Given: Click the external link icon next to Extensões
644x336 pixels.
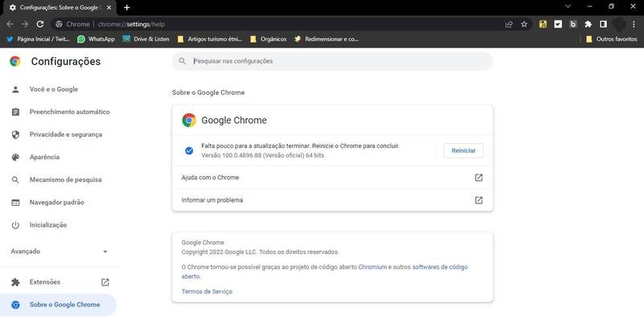Looking at the screenshot, I should (105, 282).
